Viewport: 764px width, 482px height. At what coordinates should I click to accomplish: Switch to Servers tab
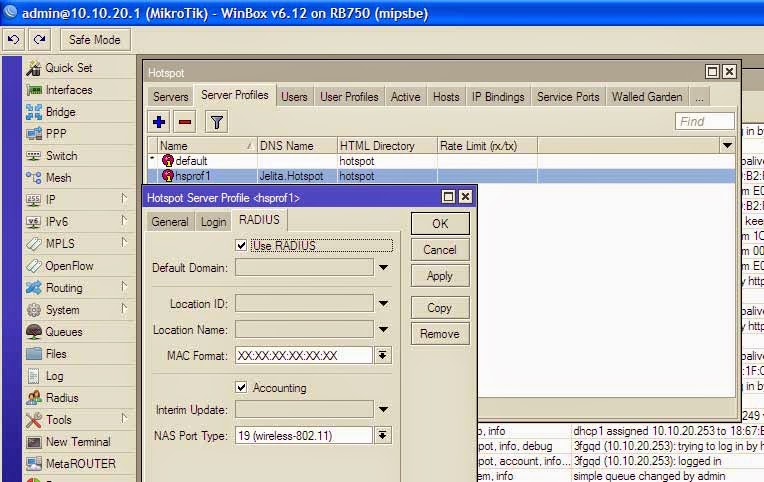coord(171,97)
